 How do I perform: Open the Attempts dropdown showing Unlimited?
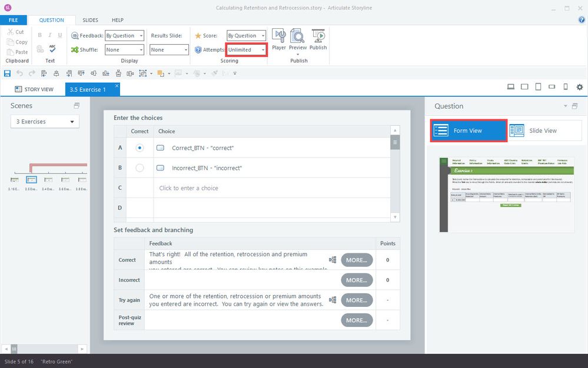click(x=247, y=50)
